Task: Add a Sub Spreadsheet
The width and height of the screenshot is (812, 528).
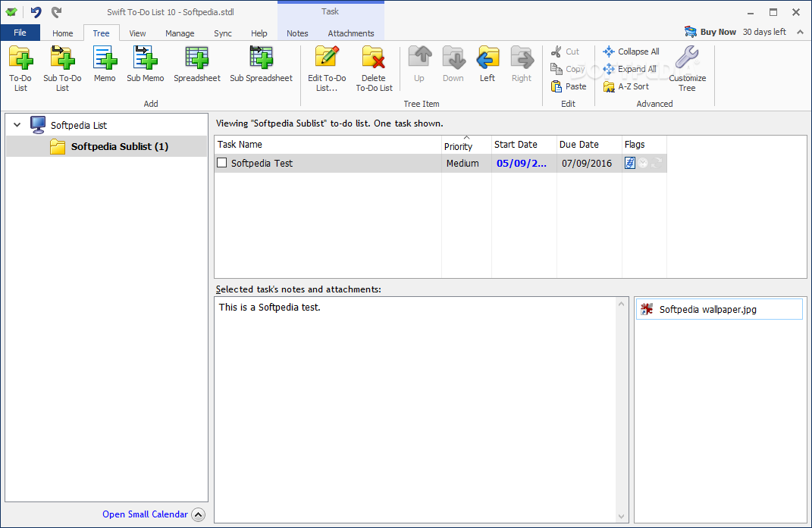Action: tap(261, 64)
